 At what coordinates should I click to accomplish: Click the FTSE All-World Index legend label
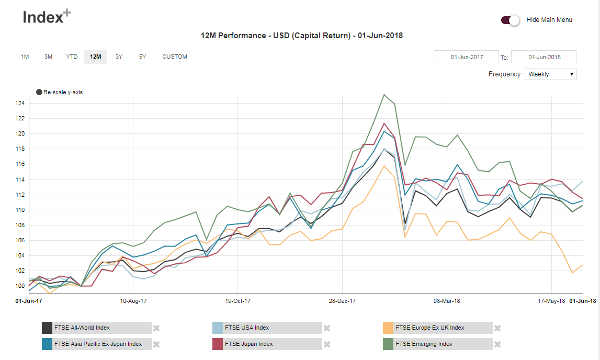[x=82, y=328]
